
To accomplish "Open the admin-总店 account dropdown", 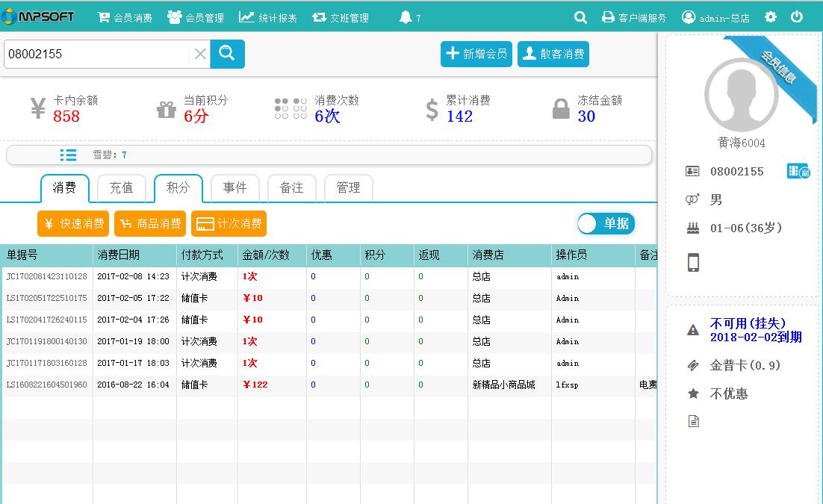I will point(715,17).
